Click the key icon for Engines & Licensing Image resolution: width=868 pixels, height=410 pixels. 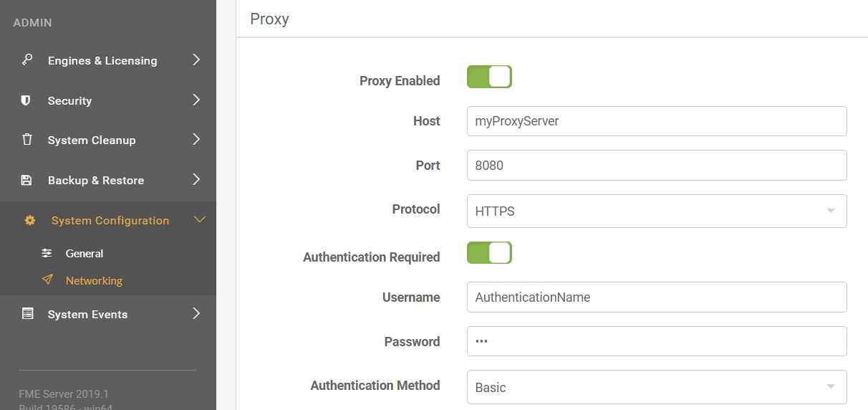pyautogui.click(x=27, y=60)
